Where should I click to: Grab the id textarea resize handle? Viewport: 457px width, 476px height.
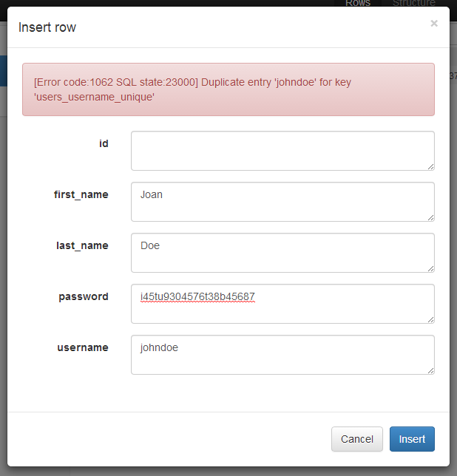coord(430,166)
